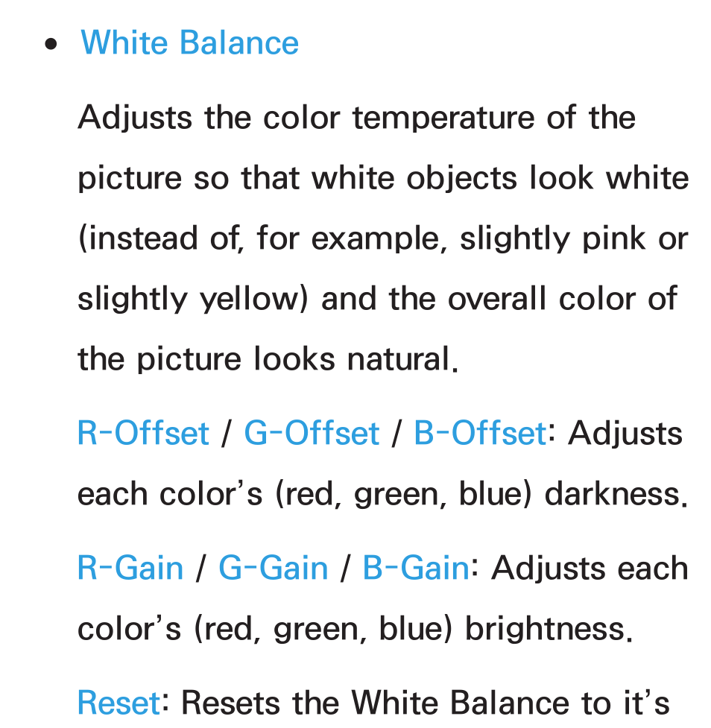Click the bullet point before White Balance
Viewport: 711px width, 728px height.
51,45
